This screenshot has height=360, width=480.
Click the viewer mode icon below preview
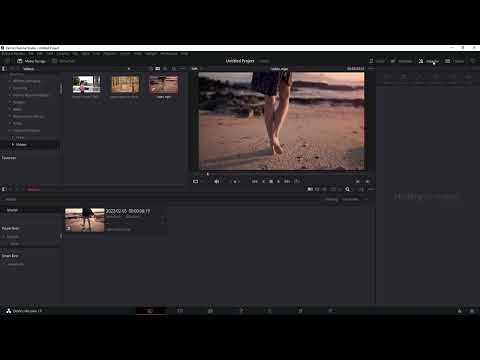(x=196, y=181)
